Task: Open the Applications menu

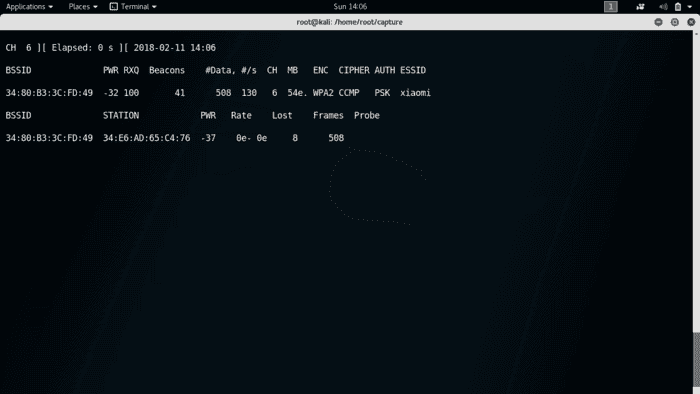Action: [29, 7]
